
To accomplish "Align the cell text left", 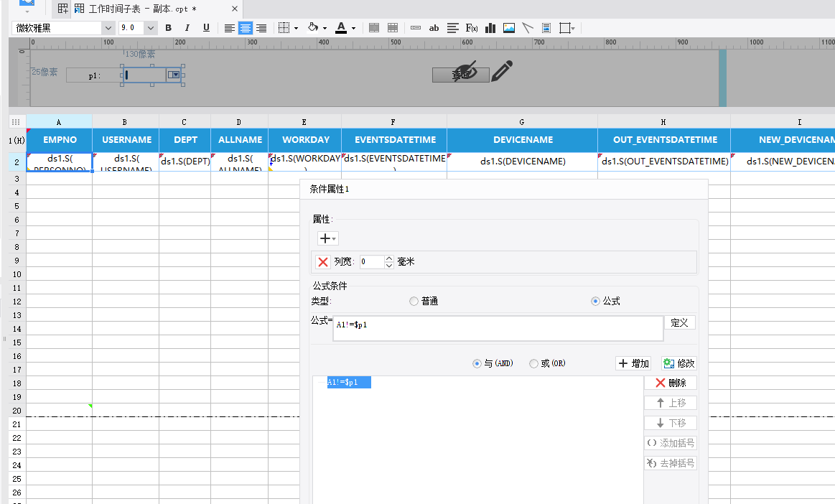I will coord(230,28).
